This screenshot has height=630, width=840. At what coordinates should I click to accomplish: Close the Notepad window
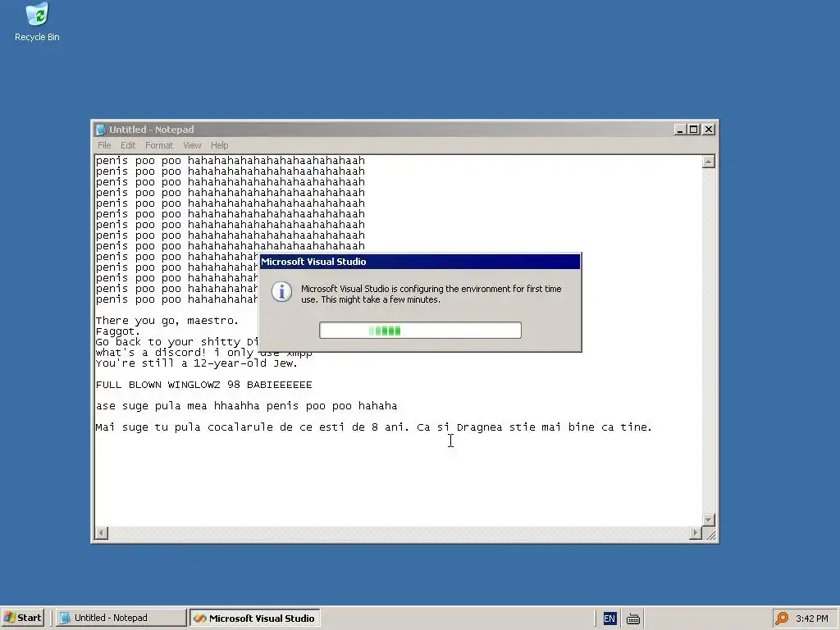708,130
